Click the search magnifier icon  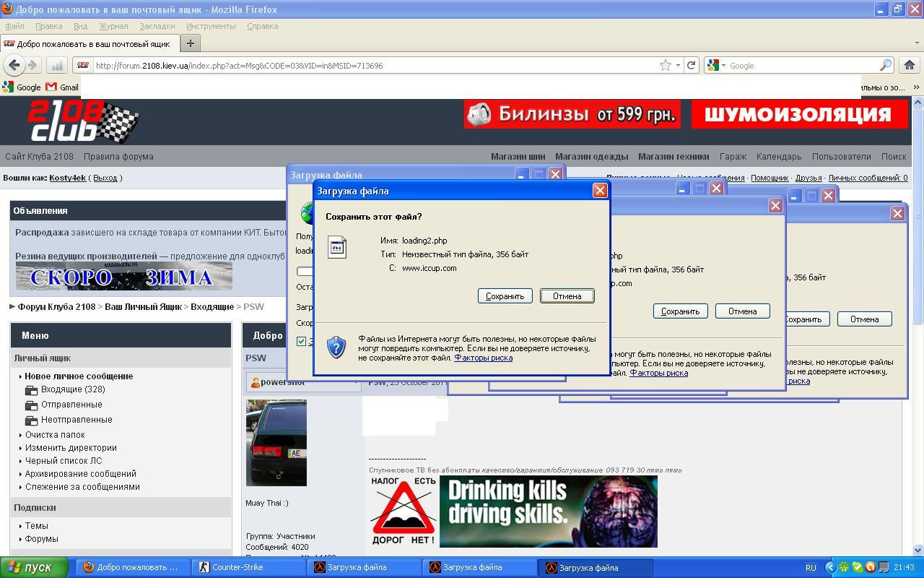tap(886, 65)
